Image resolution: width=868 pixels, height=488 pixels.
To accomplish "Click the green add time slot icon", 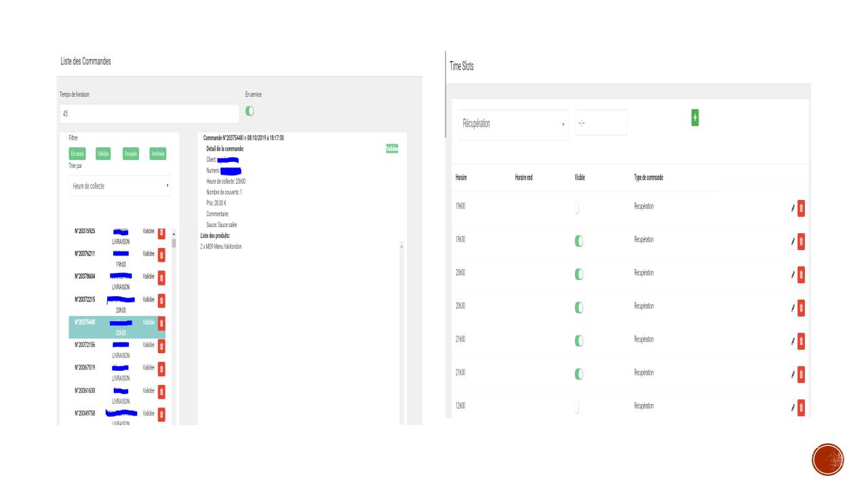I will 695,118.
